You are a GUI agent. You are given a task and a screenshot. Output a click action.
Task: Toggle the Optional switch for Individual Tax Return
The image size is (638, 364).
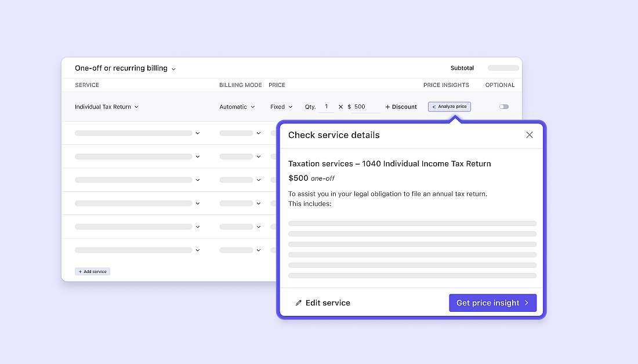[x=503, y=107]
